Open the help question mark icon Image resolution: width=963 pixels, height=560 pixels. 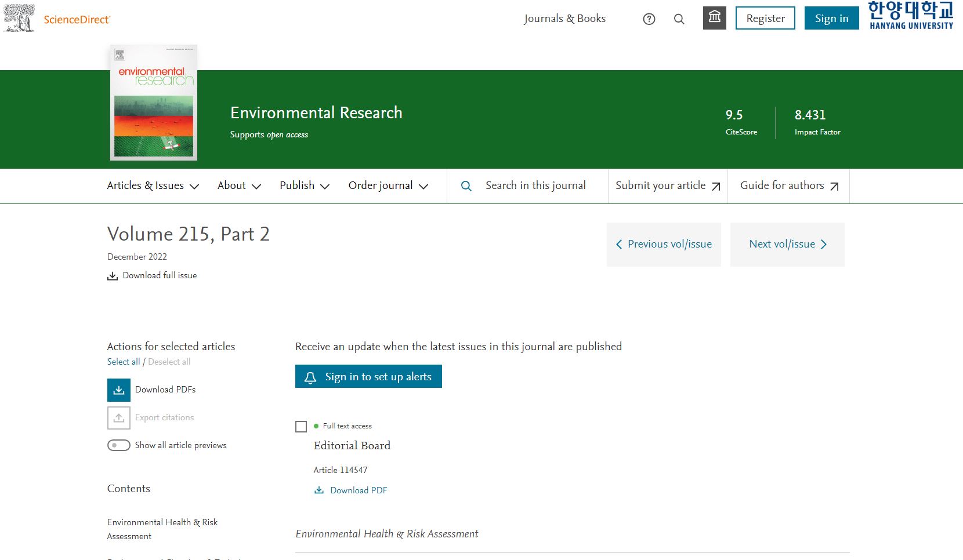[649, 19]
